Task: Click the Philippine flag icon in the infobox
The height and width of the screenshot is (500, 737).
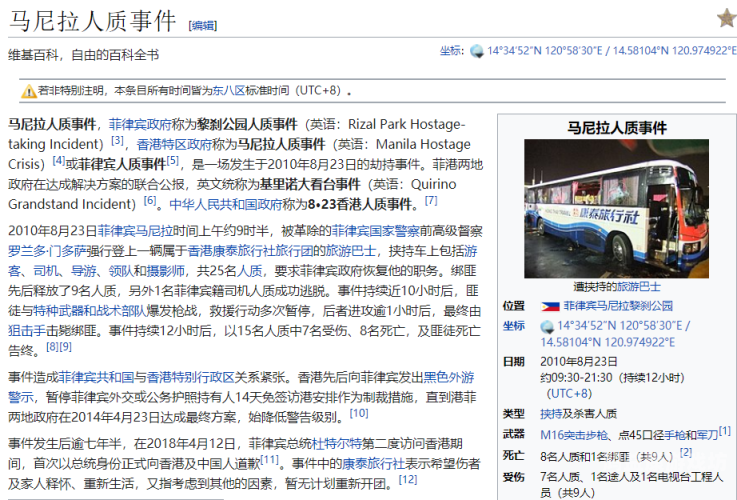Action: click(x=550, y=306)
